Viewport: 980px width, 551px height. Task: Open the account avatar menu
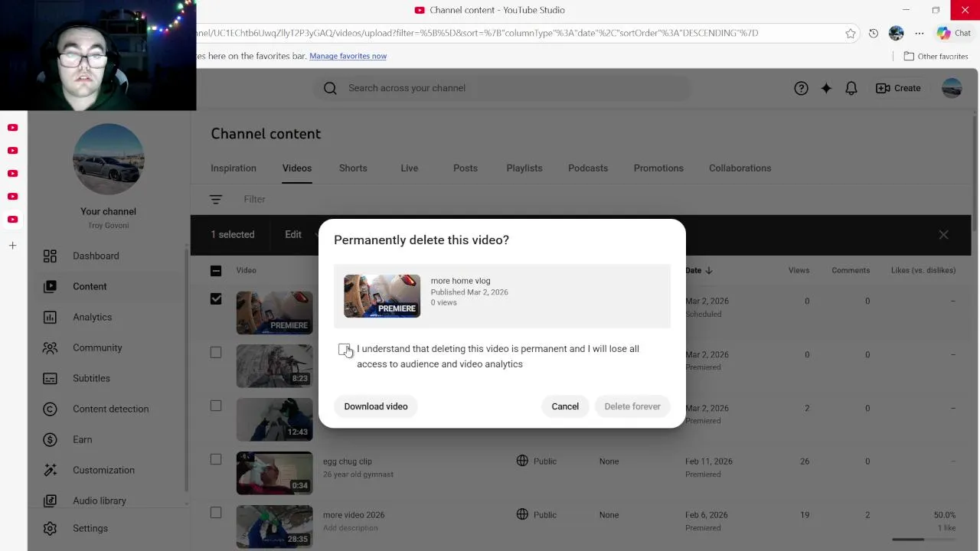tap(952, 88)
